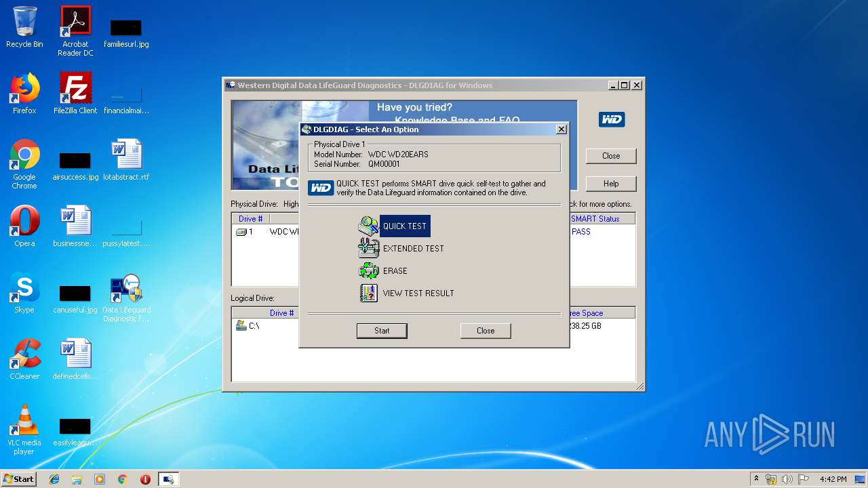Maximize the DLGDIAG main window

pyautogui.click(x=625, y=85)
